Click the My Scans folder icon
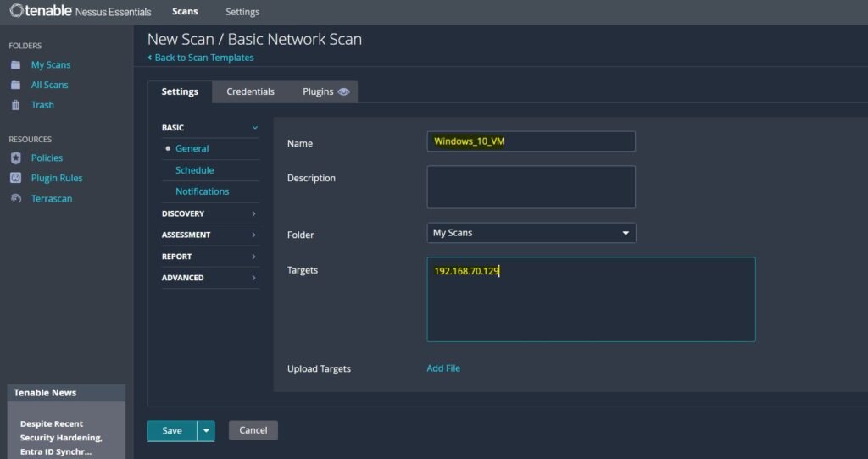868x459 pixels. coord(15,64)
